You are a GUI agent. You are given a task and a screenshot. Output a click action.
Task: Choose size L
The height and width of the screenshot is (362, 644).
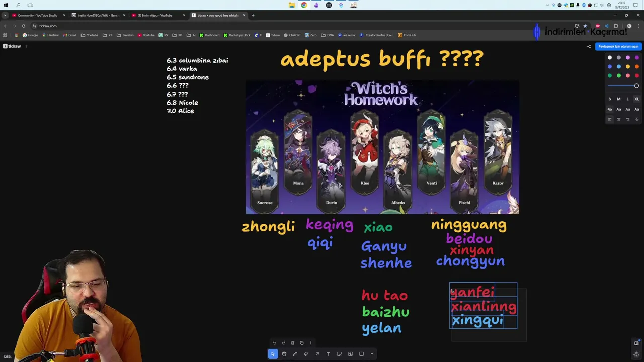[627, 99]
